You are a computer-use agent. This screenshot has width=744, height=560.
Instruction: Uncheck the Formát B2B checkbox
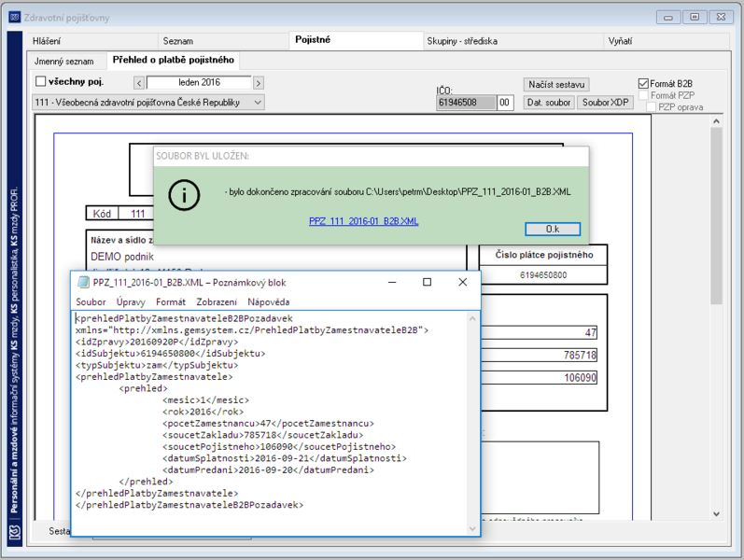[643, 83]
